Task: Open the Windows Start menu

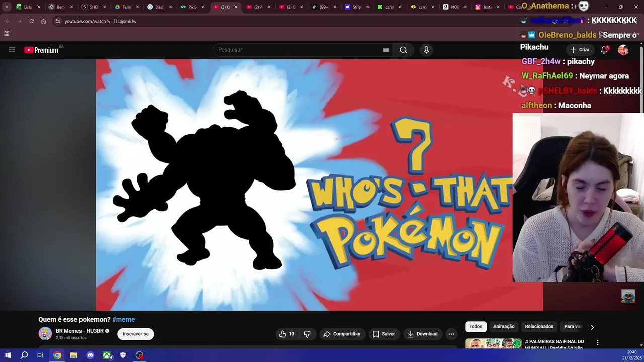Action: (8, 355)
